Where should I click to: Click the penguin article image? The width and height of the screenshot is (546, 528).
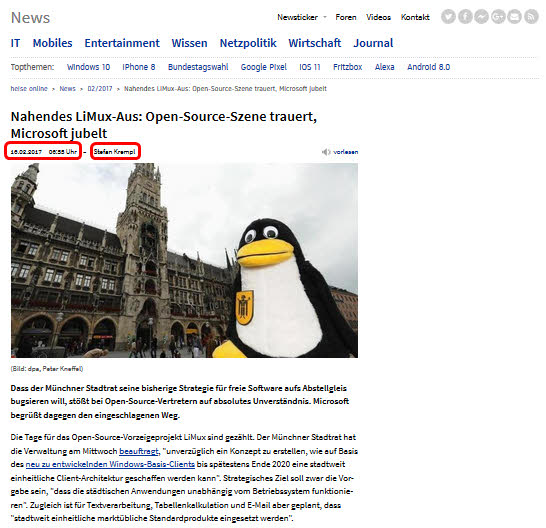[x=184, y=260]
